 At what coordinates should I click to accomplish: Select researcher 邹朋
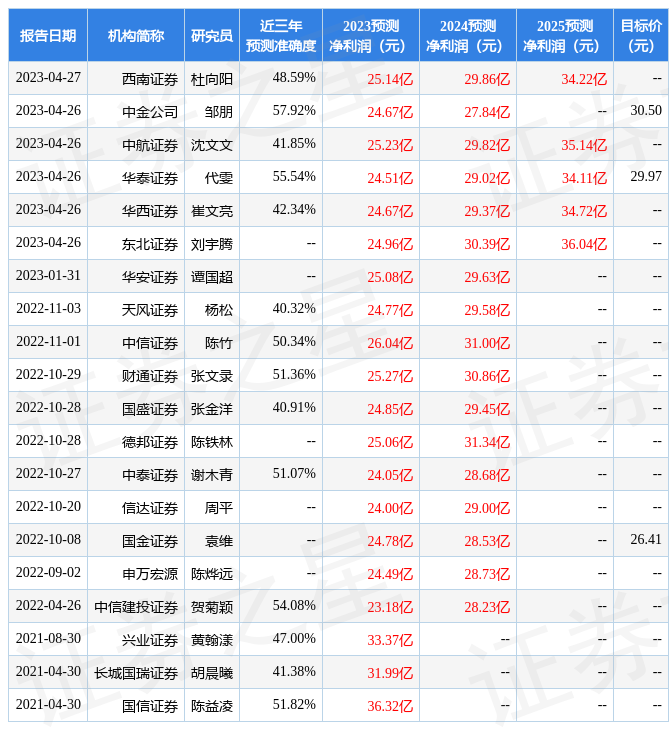click(x=219, y=112)
